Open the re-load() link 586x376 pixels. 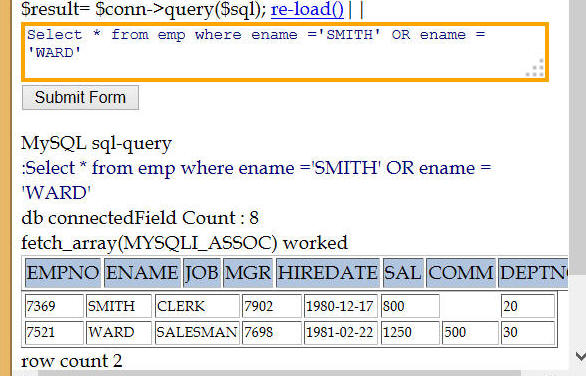pos(307,9)
